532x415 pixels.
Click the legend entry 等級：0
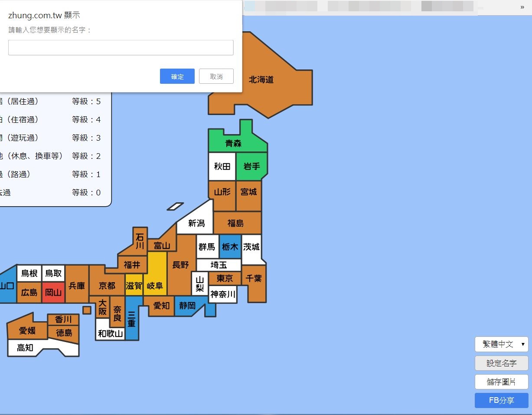pyautogui.click(x=86, y=192)
